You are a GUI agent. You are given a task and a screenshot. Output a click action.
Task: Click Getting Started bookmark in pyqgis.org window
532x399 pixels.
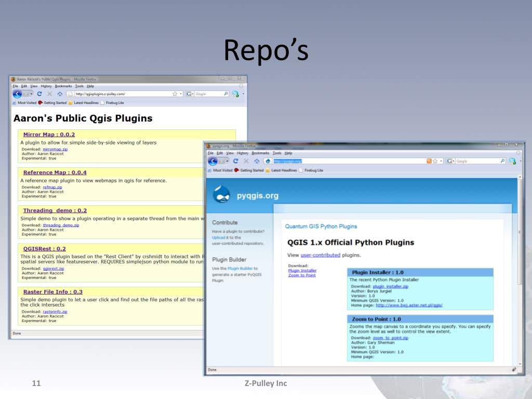coord(249,170)
